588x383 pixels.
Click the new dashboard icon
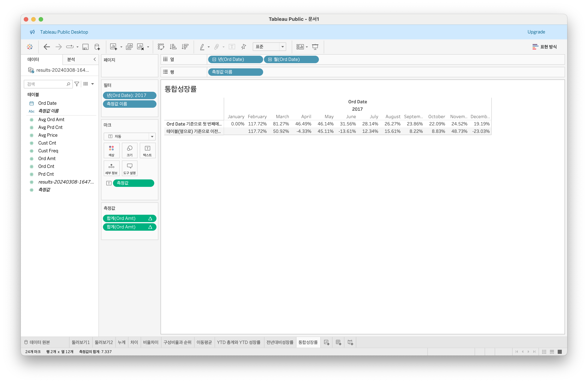click(x=338, y=342)
